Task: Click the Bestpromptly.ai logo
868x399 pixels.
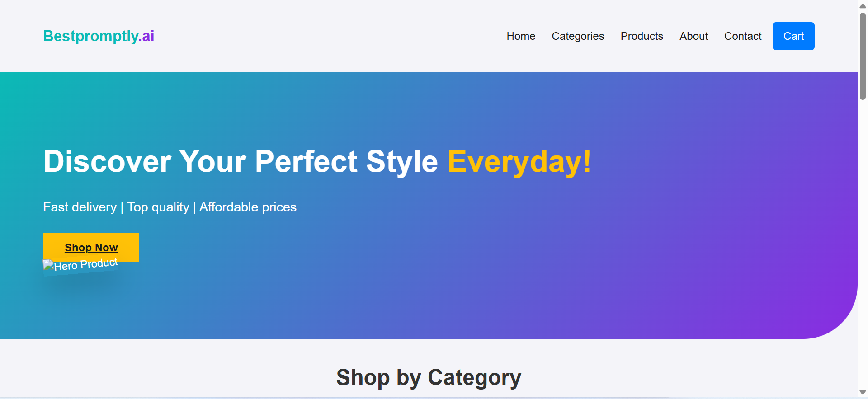Action: pos(99,36)
